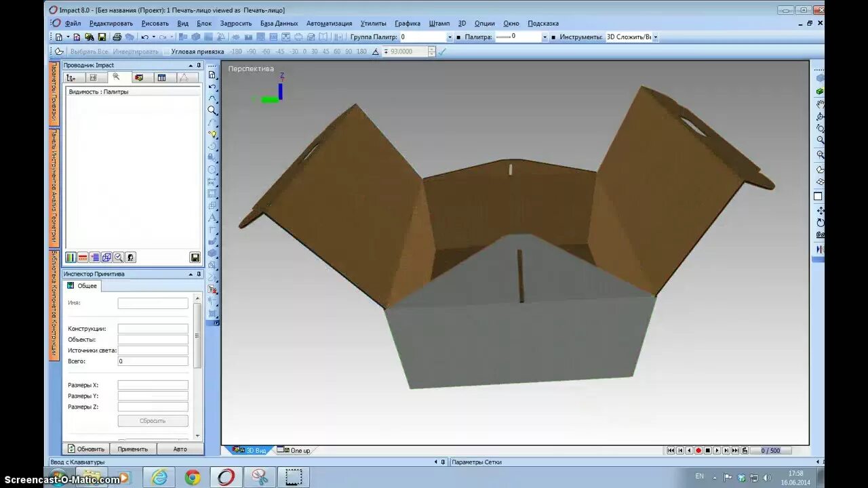Click the pan hand icon on right toolbar

tap(820, 104)
